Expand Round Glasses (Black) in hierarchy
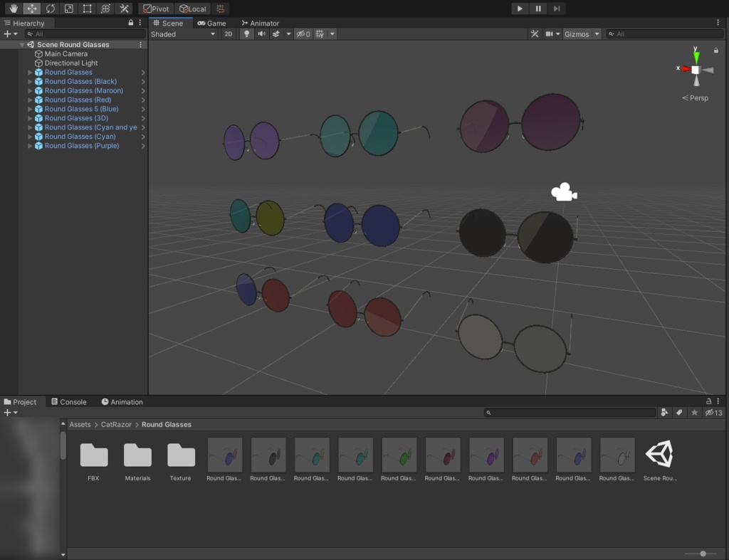This screenshot has height=560, width=729. coord(30,82)
